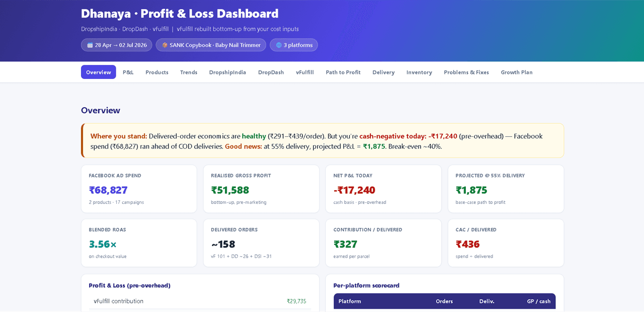Click the vFulfill contribution row label
This screenshot has width=644, height=312.
[x=118, y=301]
